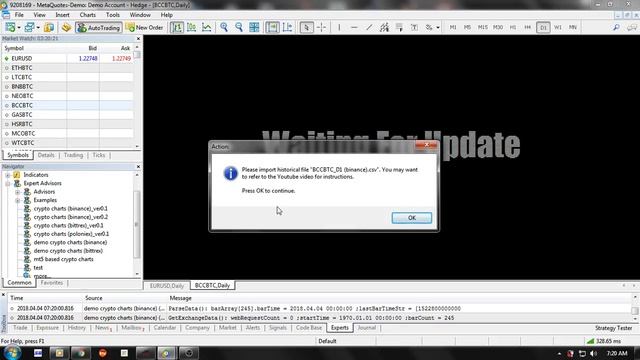640x360 pixels.
Task: Select the BCCBTC symbol row
Action: click(x=68, y=105)
